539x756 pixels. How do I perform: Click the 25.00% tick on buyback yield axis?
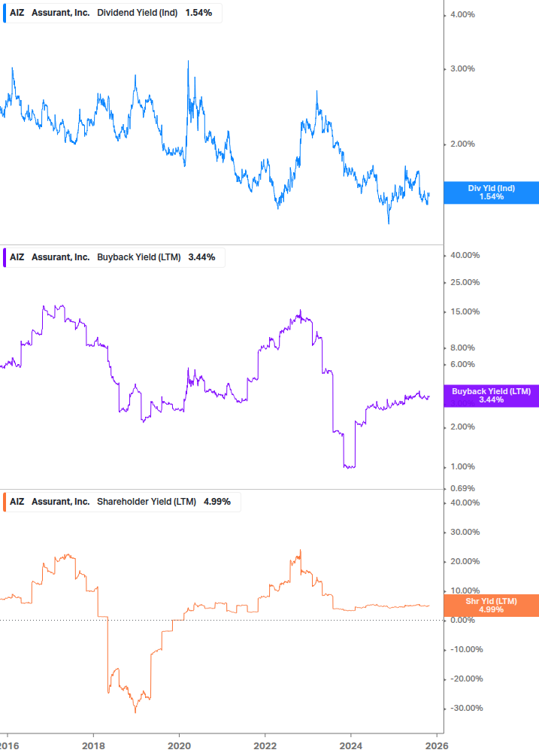pyautogui.click(x=465, y=282)
